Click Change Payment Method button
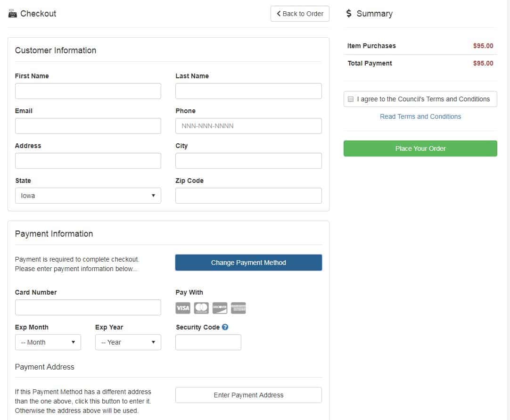The width and height of the screenshot is (510, 420). pyautogui.click(x=248, y=263)
